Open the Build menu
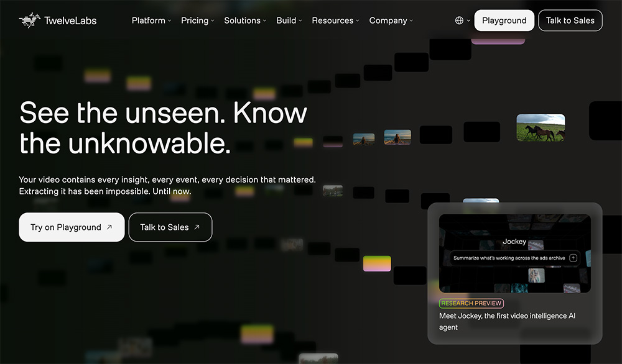The image size is (622, 364). click(x=289, y=20)
